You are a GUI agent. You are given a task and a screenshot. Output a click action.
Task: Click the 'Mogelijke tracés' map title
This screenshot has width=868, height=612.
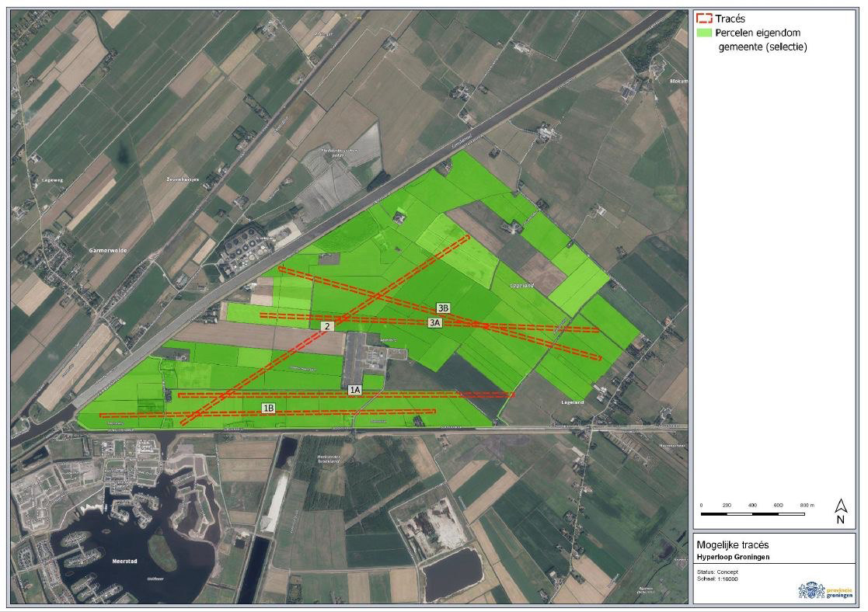click(732, 545)
